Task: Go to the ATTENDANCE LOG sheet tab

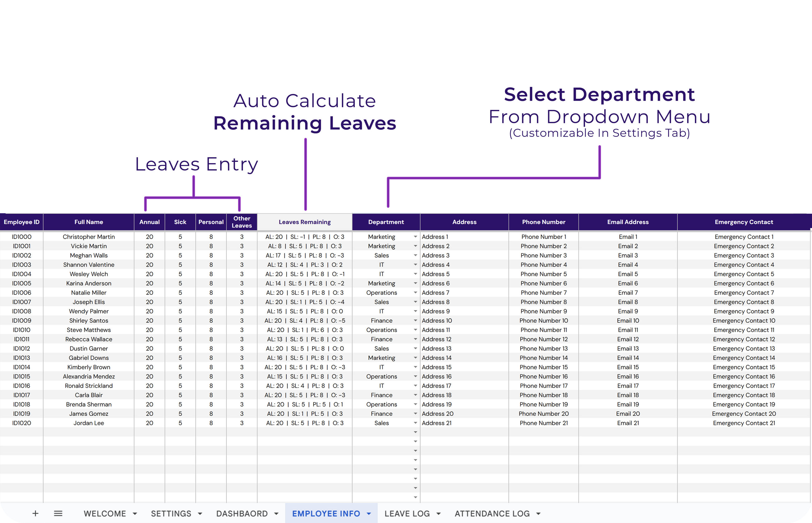Action: [x=492, y=514]
